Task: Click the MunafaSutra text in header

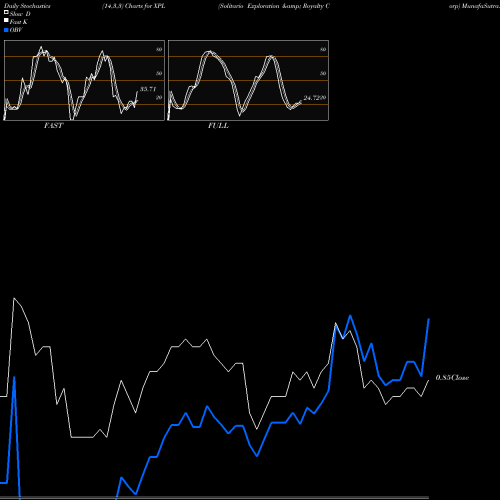Action: 481,6
